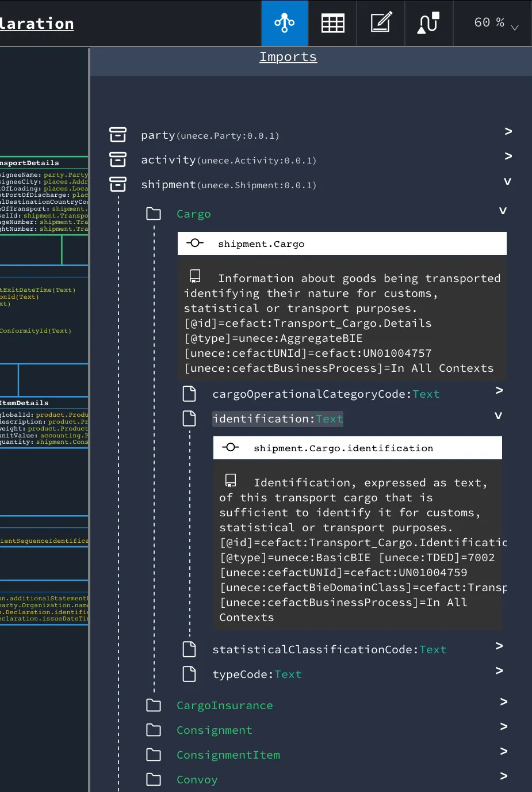Click the shipment.Cargo header connector icon
Screen dimensions: 532x792
pyautogui.click(x=195, y=243)
